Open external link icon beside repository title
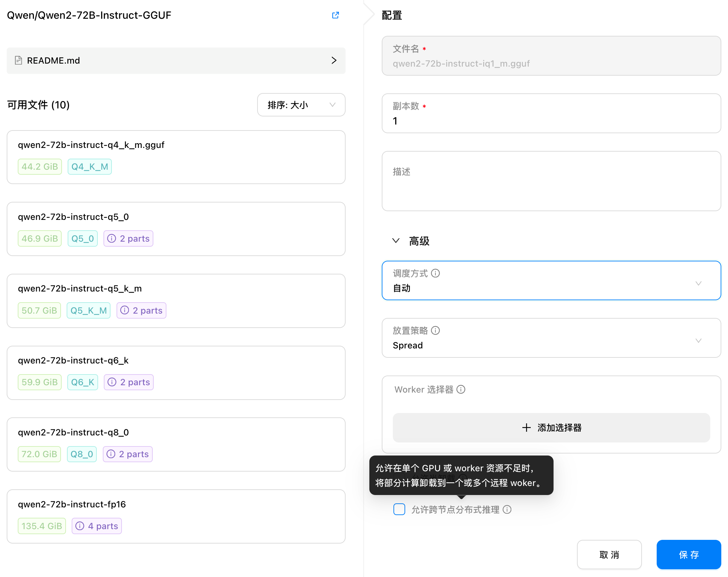Image resolution: width=728 pixels, height=577 pixels. click(x=335, y=15)
